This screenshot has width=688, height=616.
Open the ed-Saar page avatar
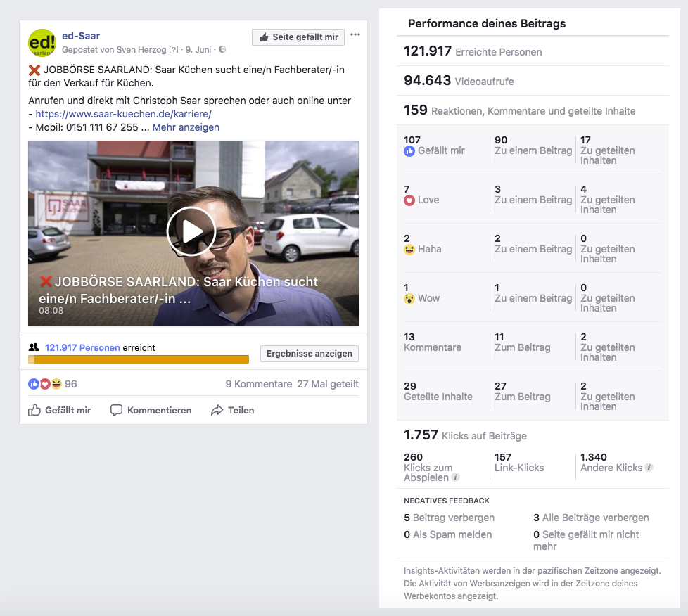(42, 43)
